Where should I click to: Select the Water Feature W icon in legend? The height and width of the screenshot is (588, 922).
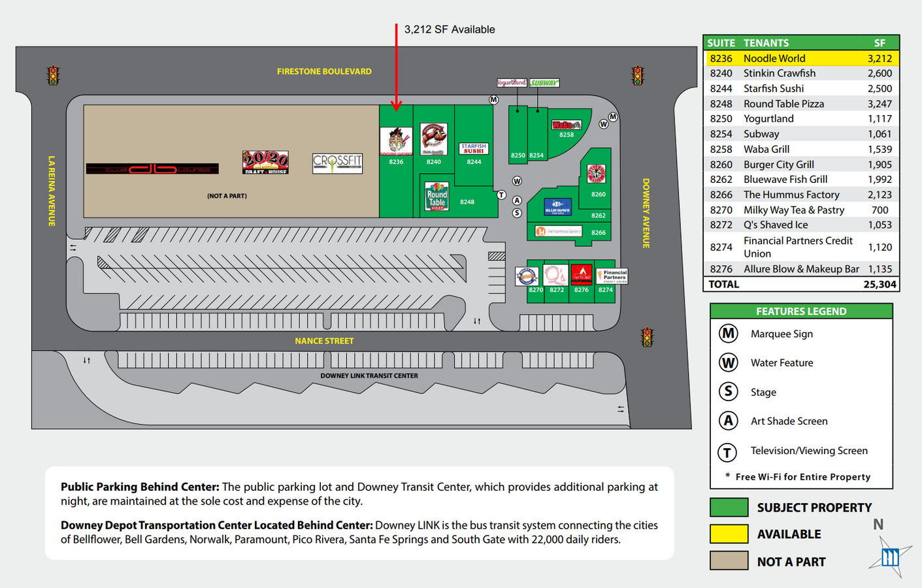pos(728,363)
